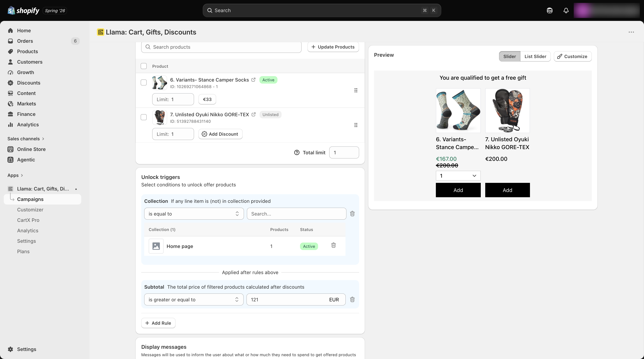The width and height of the screenshot is (644, 359).
Task: Expand the Apps section
Action: click(15, 175)
